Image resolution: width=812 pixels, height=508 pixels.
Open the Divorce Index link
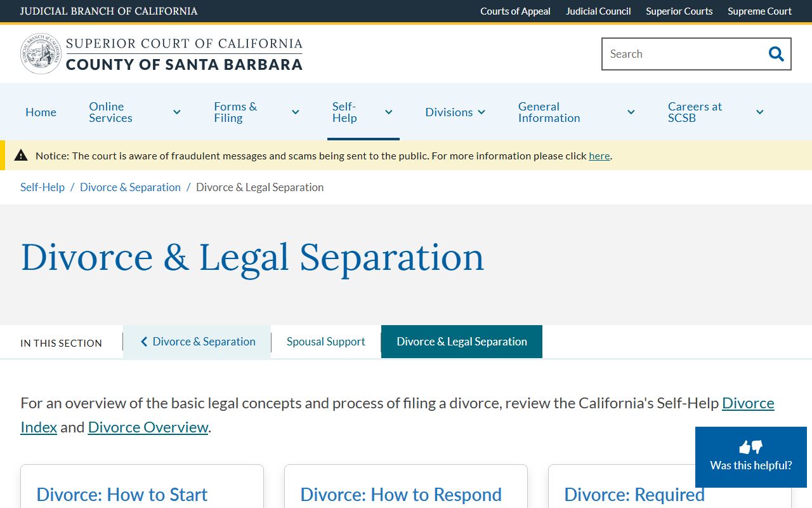pyautogui.click(x=748, y=403)
